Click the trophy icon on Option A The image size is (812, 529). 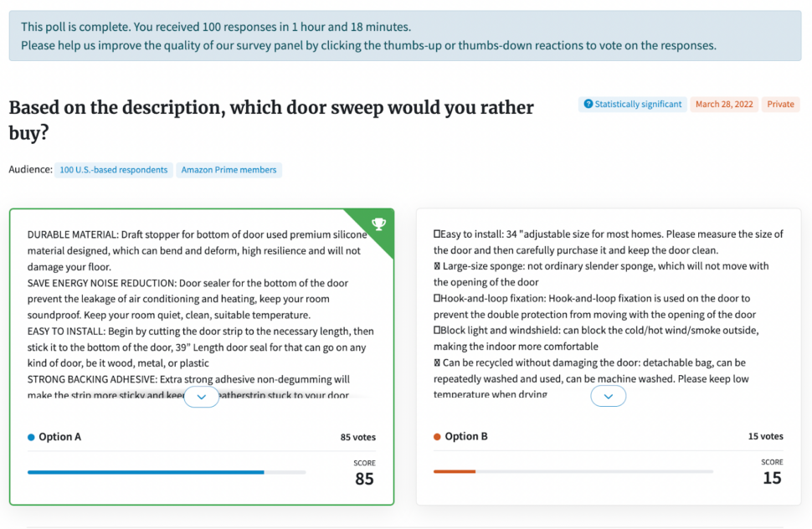point(378,223)
